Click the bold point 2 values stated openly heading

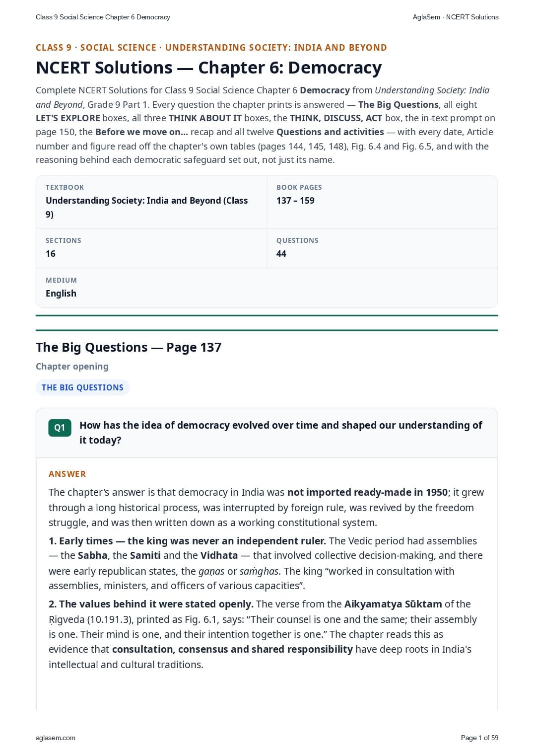tap(151, 604)
